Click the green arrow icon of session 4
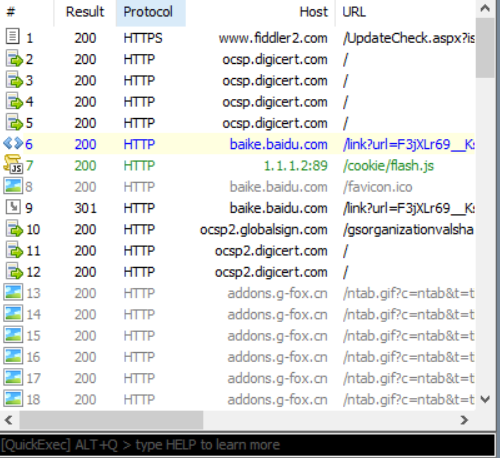500x458 pixels. [x=14, y=101]
